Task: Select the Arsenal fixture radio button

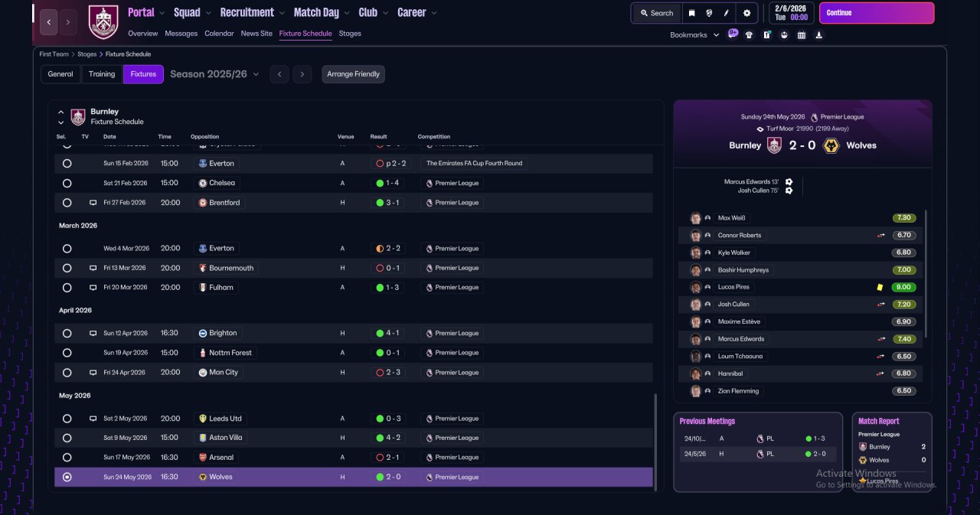Action: point(67,458)
